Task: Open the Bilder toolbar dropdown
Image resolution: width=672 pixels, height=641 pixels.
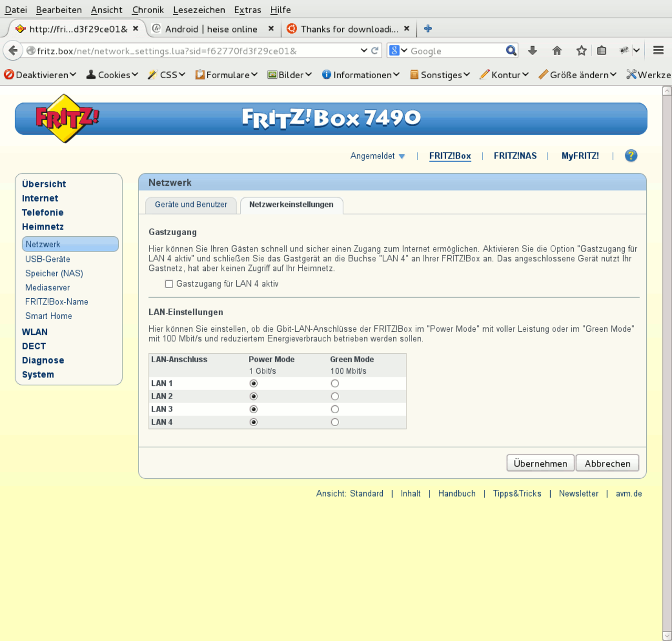Action: 290,75
